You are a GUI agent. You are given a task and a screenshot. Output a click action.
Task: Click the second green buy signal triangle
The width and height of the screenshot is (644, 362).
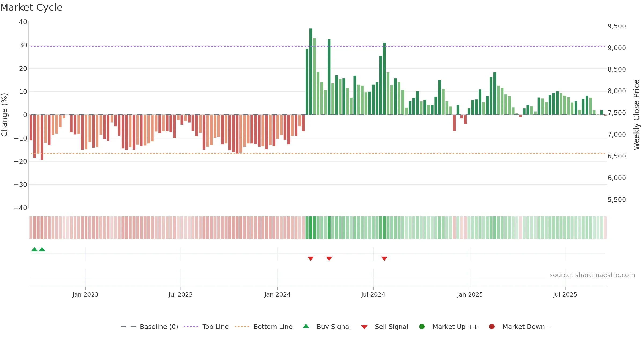click(42, 249)
